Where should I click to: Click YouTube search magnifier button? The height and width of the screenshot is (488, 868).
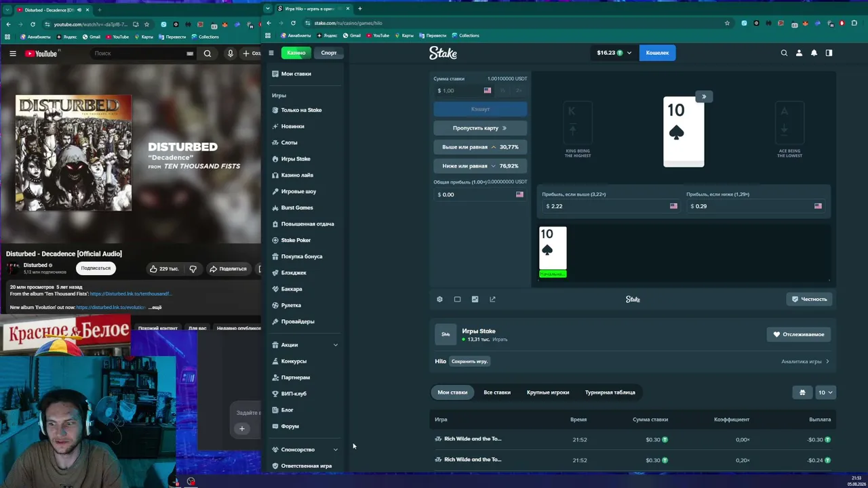208,54
